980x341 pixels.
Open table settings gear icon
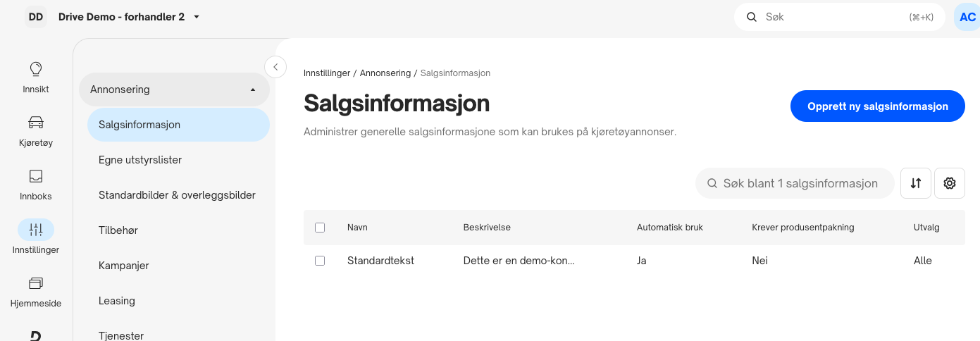(950, 183)
